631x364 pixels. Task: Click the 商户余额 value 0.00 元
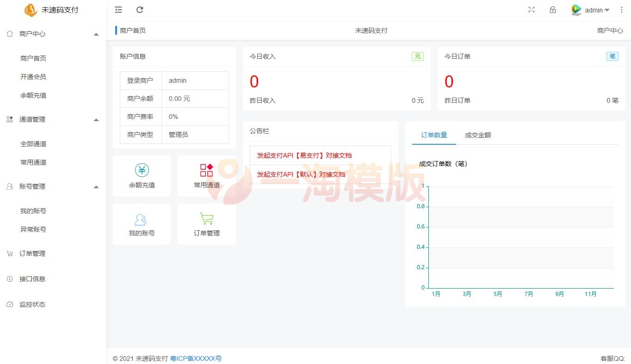[179, 99]
